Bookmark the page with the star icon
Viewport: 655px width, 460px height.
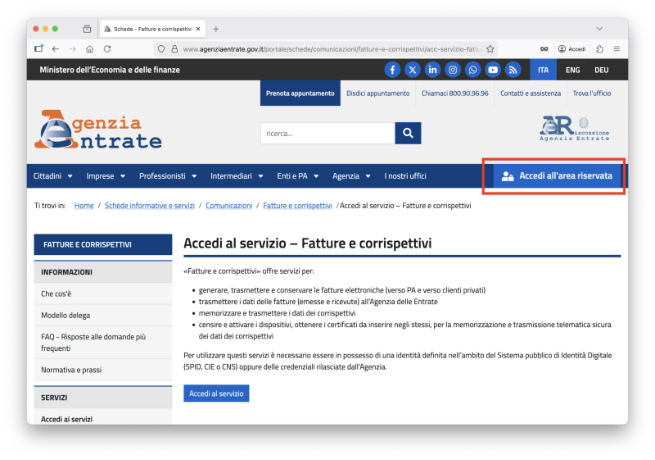pos(490,49)
